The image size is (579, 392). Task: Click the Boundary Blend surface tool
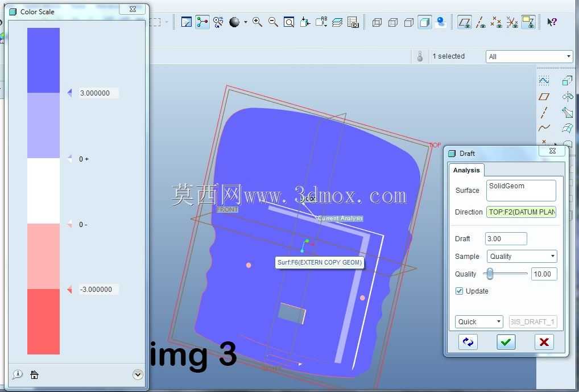[x=567, y=128]
